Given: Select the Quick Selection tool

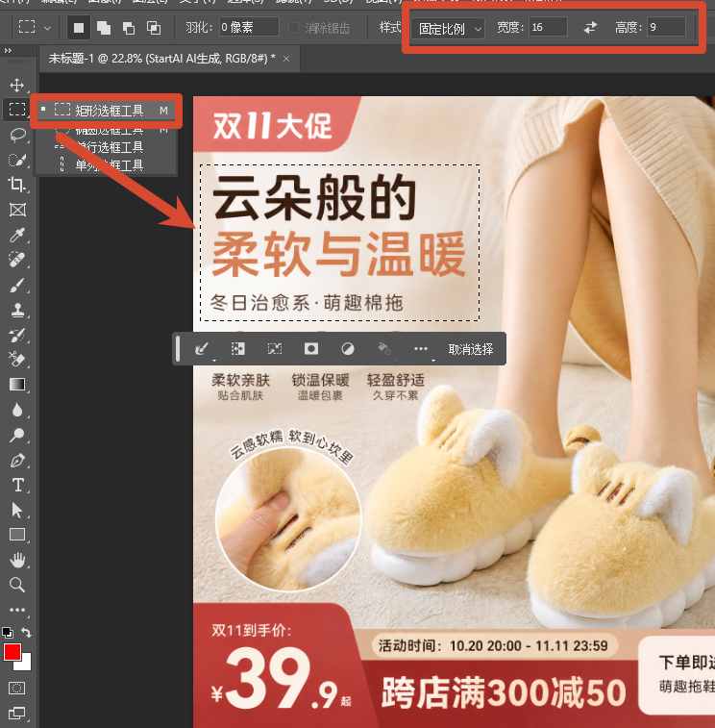Looking at the screenshot, I should click(x=17, y=161).
